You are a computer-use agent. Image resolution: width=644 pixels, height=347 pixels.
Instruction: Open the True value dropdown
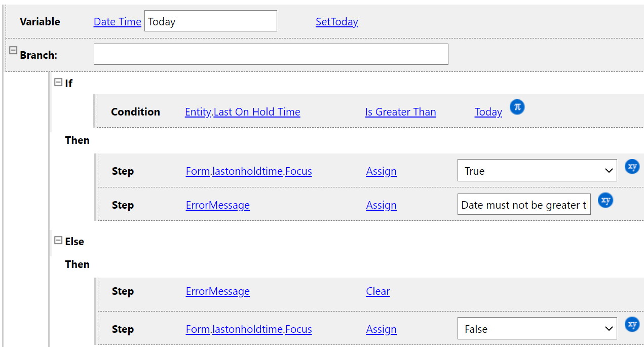[537, 171]
